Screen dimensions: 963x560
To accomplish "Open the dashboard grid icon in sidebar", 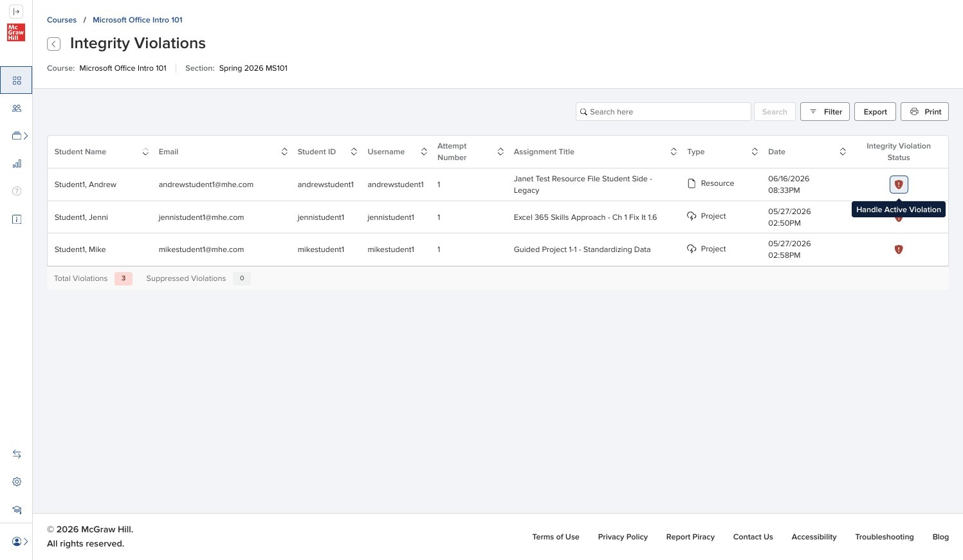I will (x=17, y=80).
